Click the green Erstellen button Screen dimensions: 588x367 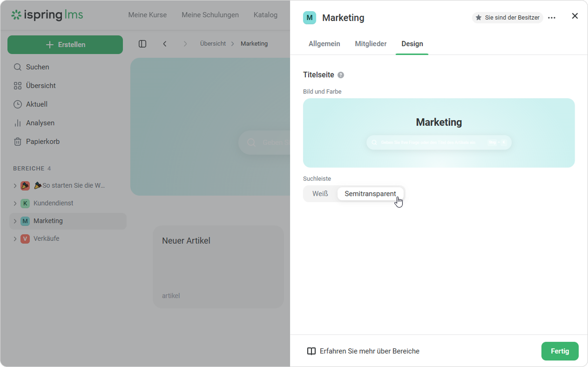coord(65,45)
